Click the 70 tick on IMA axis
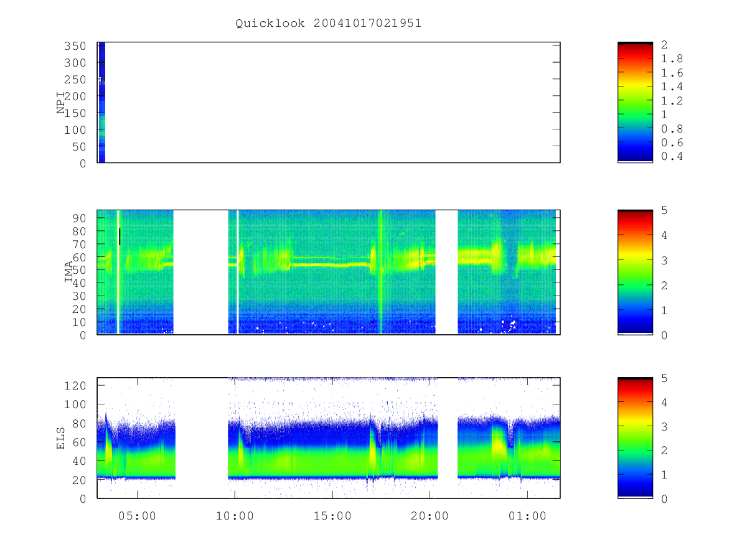 (x=79, y=244)
